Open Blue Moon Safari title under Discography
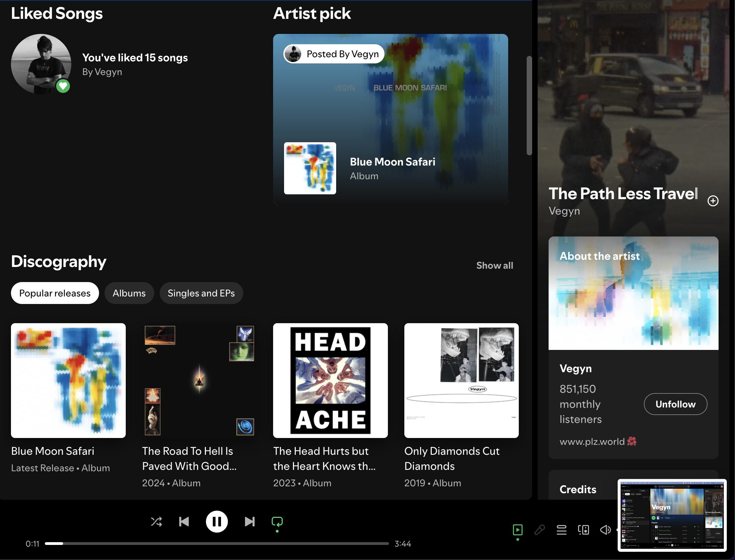The image size is (735, 560). 53,451
